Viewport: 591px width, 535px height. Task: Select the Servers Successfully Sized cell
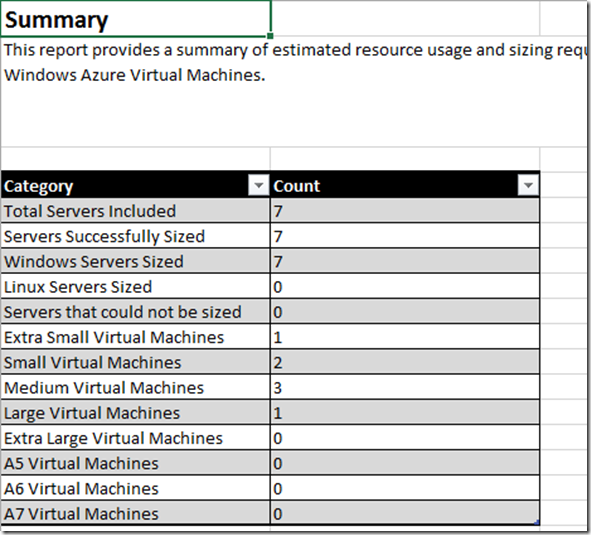(135, 236)
